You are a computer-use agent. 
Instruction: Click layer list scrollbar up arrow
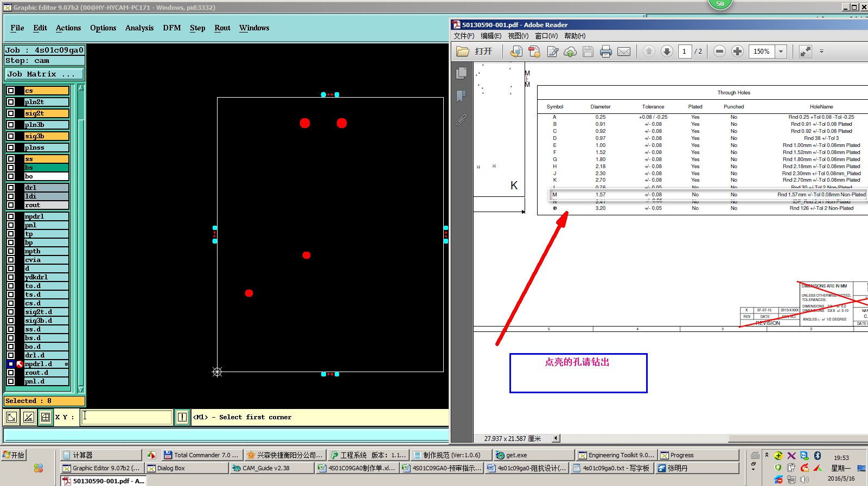pos(81,88)
